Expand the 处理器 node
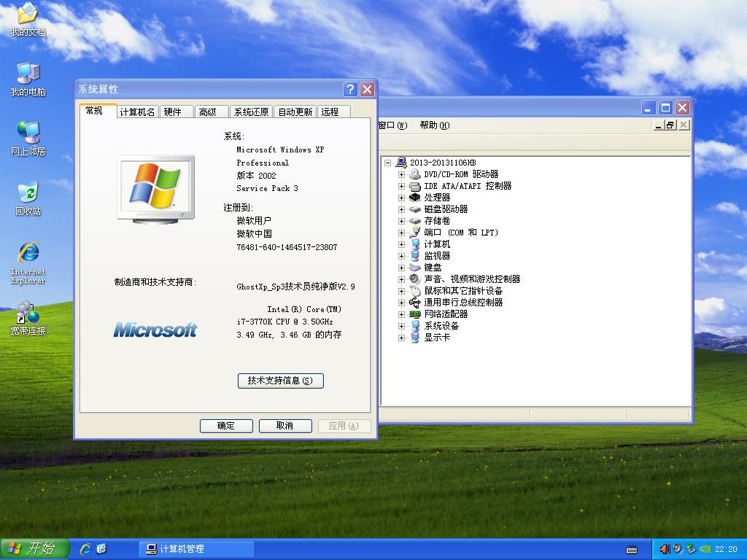This screenshot has width=747, height=560. click(402, 198)
